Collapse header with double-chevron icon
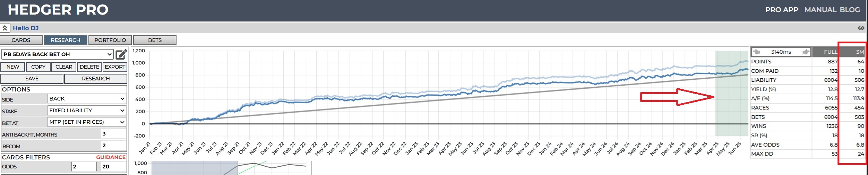Image resolution: width=868 pixels, height=175 pixels. [x=5, y=28]
